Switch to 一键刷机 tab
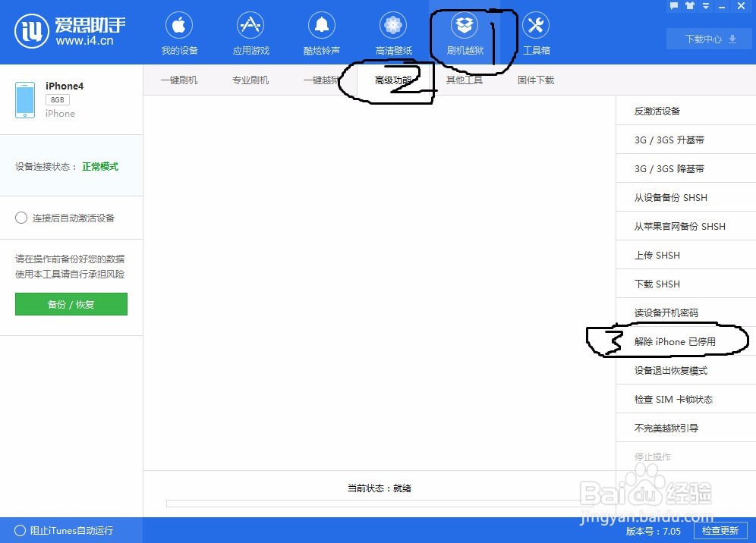Screen dimensions: 756x543 click(179, 80)
